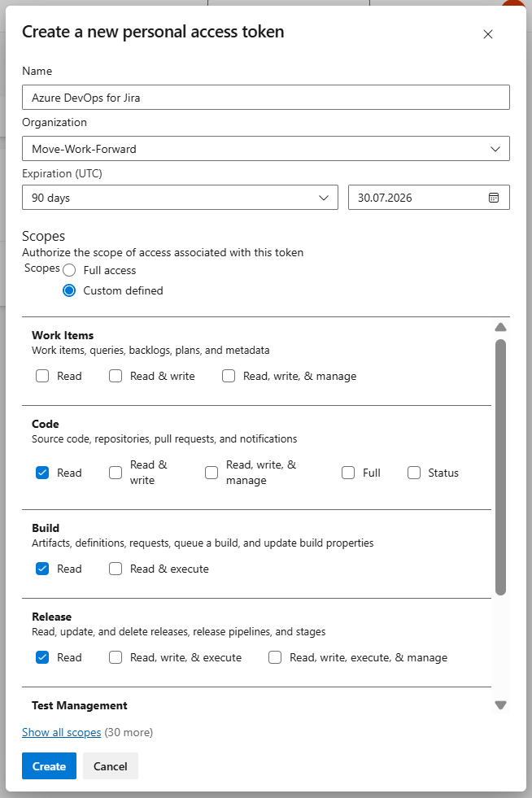Check the Code Full checkbox
Image resolution: width=532 pixels, height=798 pixels.
pos(348,473)
